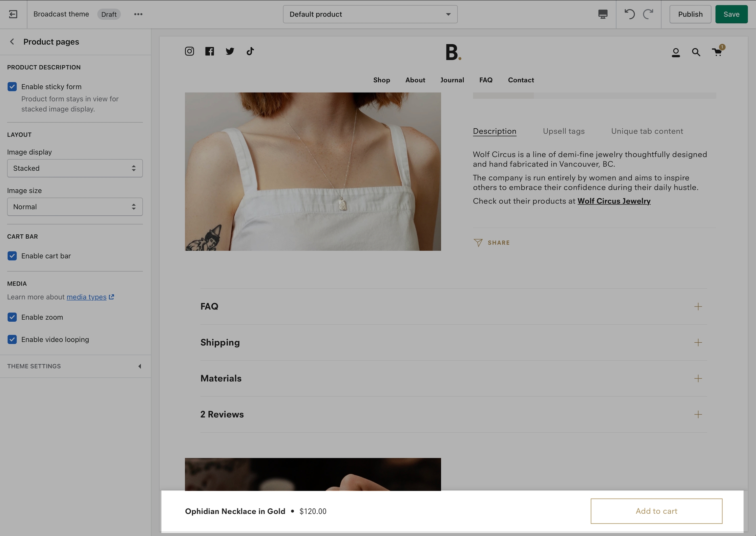This screenshot has width=756, height=536.
Task: Click the Add to cart button
Action: tap(656, 511)
